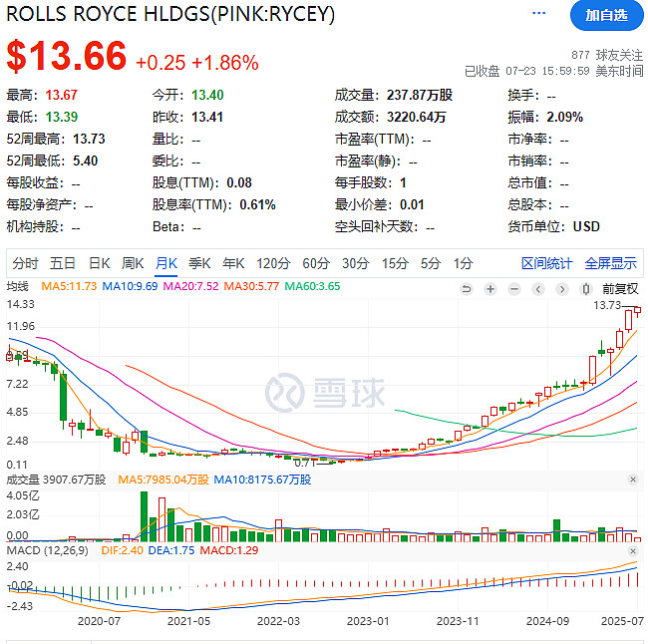Switch to the 1分 chart tab

[x=464, y=263]
